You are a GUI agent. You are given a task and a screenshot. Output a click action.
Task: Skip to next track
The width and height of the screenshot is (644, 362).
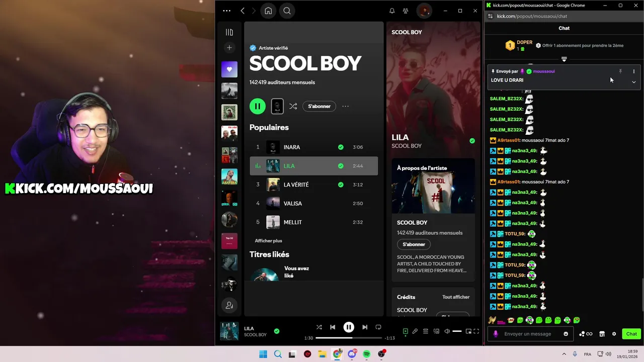(x=365, y=327)
